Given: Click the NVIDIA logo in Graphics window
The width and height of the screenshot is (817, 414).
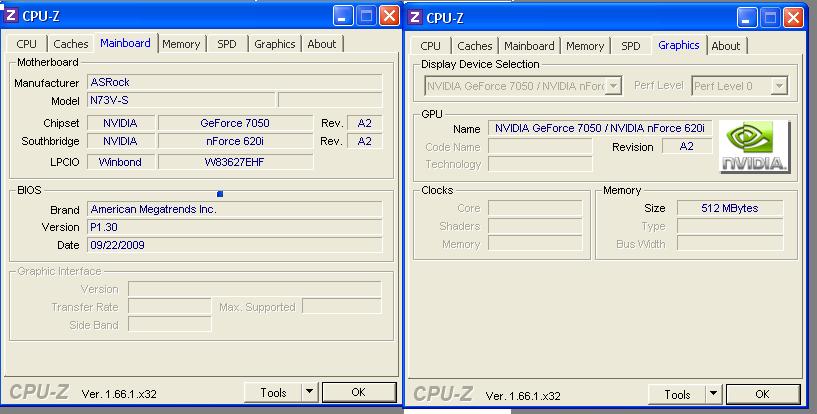Looking at the screenshot, I should [x=755, y=147].
